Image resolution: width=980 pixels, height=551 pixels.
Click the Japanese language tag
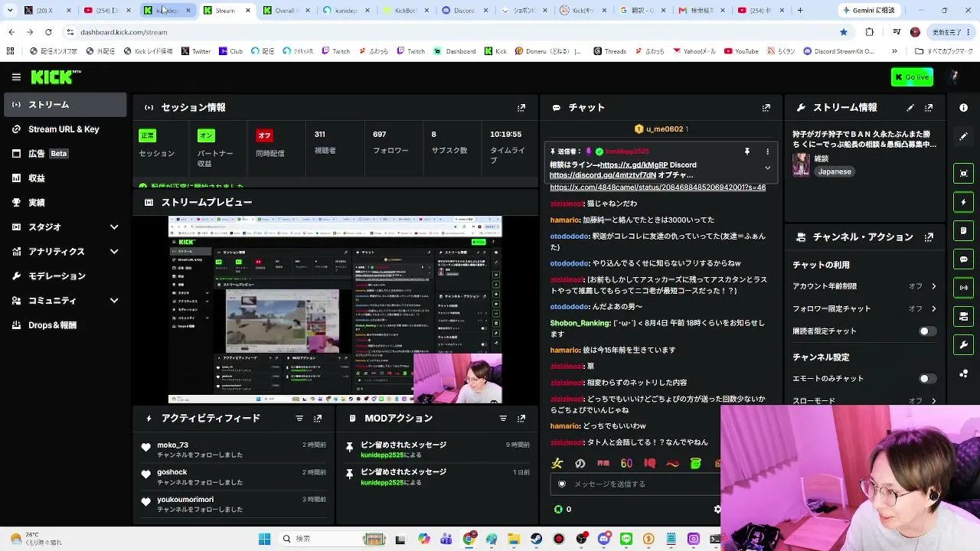click(835, 171)
